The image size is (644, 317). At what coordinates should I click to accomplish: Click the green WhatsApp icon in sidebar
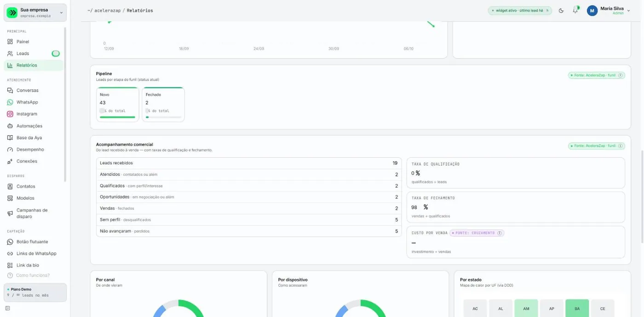(10, 102)
